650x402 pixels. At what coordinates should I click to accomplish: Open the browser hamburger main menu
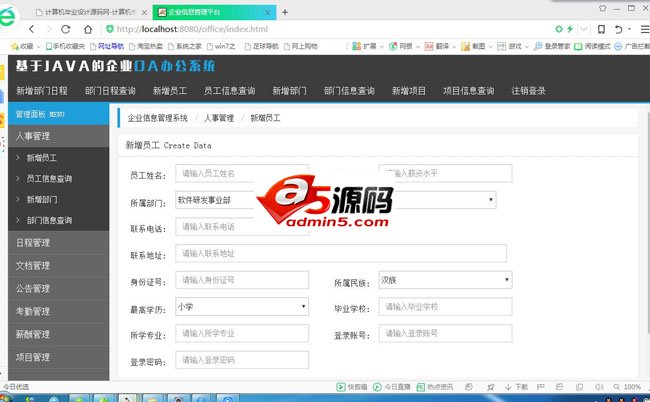tap(645, 29)
